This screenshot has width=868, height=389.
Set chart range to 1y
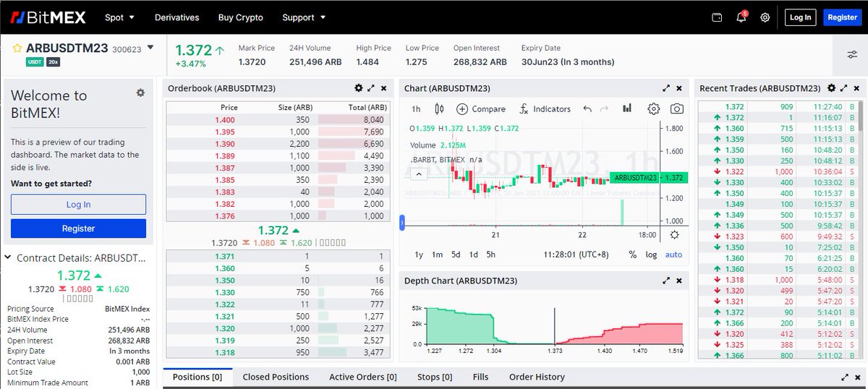pyautogui.click(x=419, y=255)
